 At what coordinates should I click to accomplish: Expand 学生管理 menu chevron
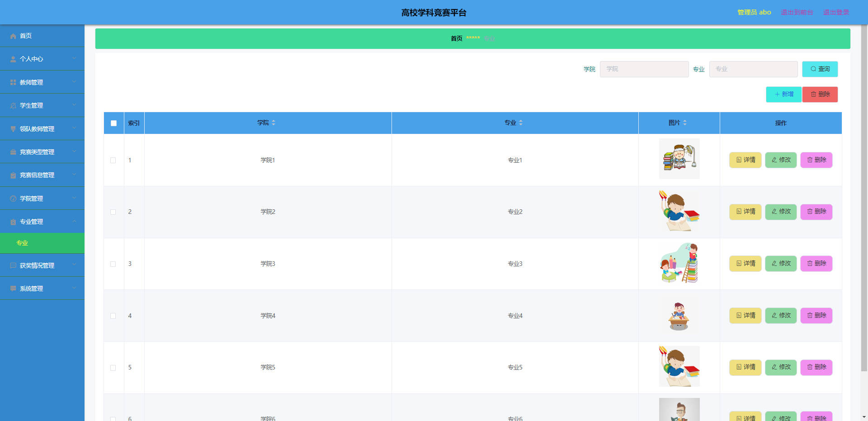coord(74,105)
